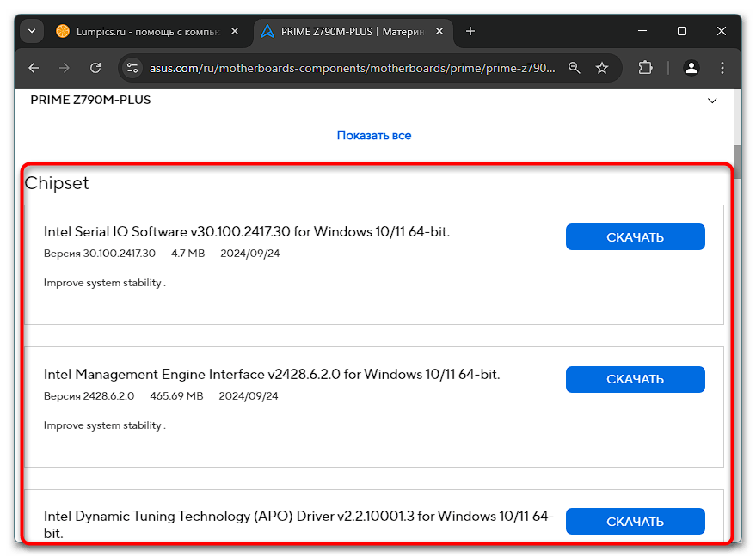Screen dimensions: 756x557
Task: Open a new tab with plus button
Action: 470,31
